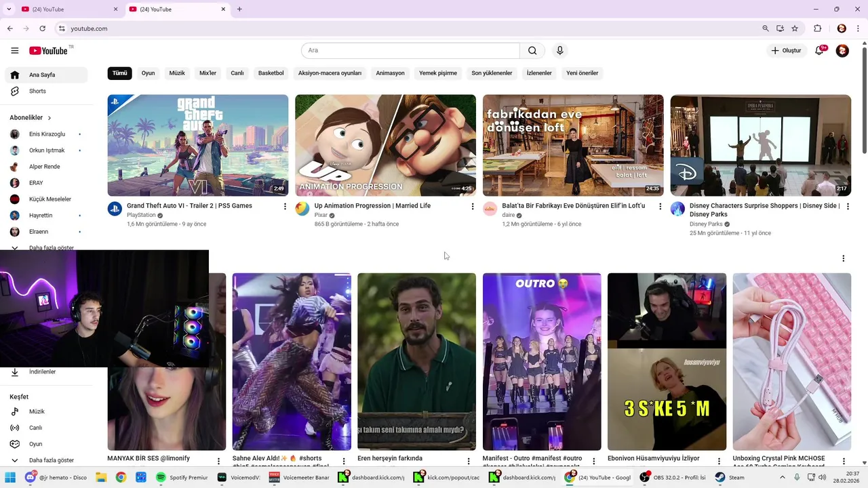Go to Ana Sayfa in sidebar

point(46,75)
